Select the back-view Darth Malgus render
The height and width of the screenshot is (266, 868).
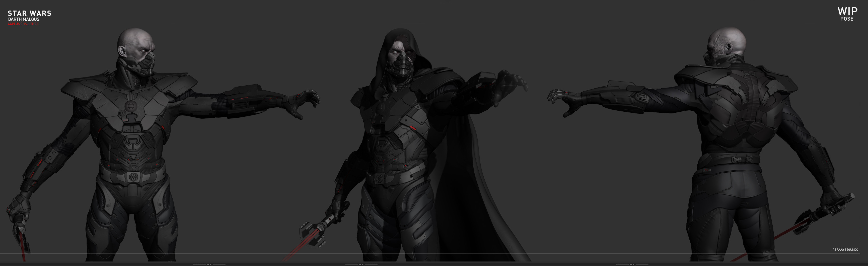(701, 144)
